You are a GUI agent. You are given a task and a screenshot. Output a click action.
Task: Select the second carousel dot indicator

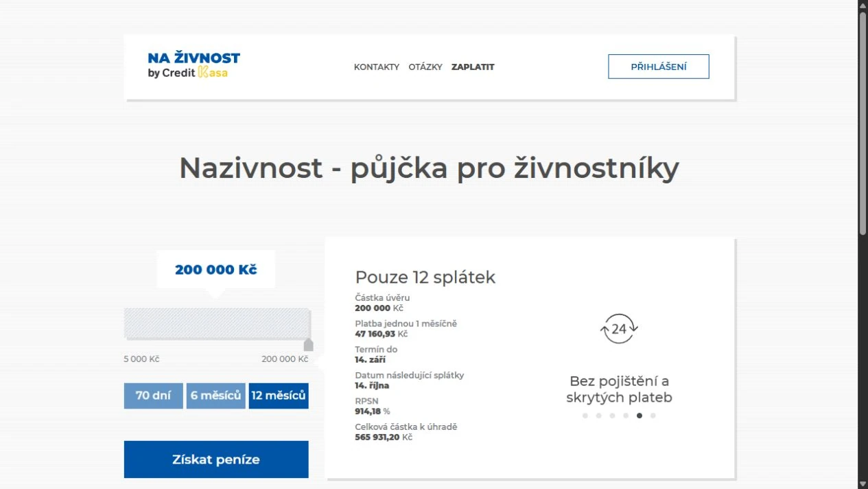598,416
